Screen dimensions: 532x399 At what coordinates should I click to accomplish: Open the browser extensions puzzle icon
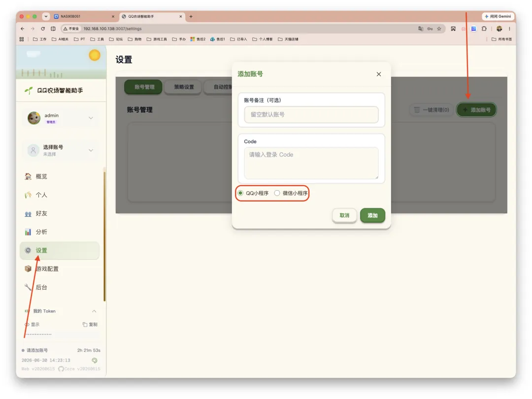[x=484, y=29]
